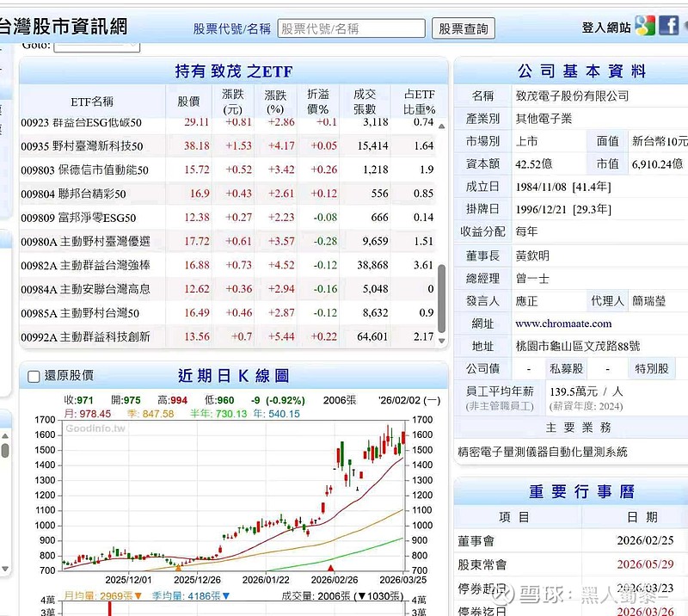
Task: Open ETF 00923 群益台ESG低碳50
Action: (81, 122)
